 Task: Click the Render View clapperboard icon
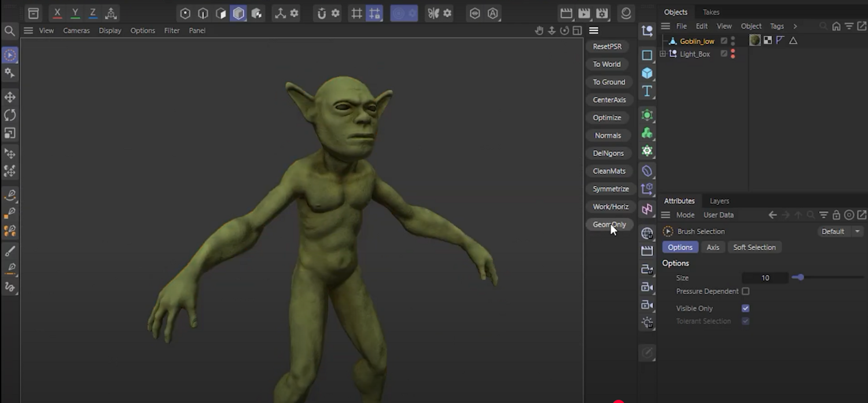pos(567,13)
